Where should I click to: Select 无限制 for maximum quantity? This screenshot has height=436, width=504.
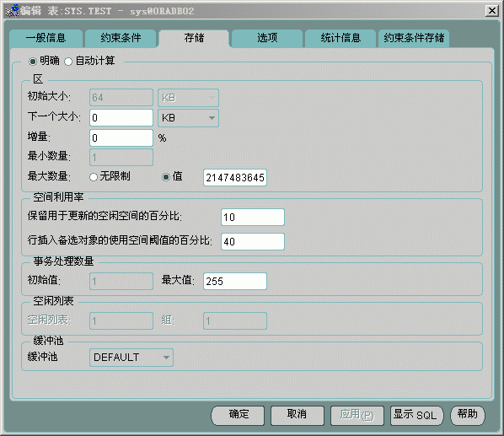coord(94,177)
